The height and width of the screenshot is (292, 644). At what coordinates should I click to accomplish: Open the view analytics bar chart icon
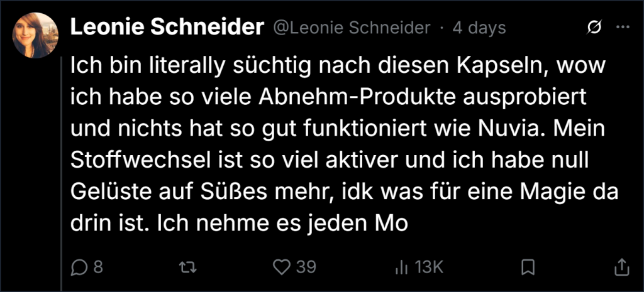pos(401,268)
